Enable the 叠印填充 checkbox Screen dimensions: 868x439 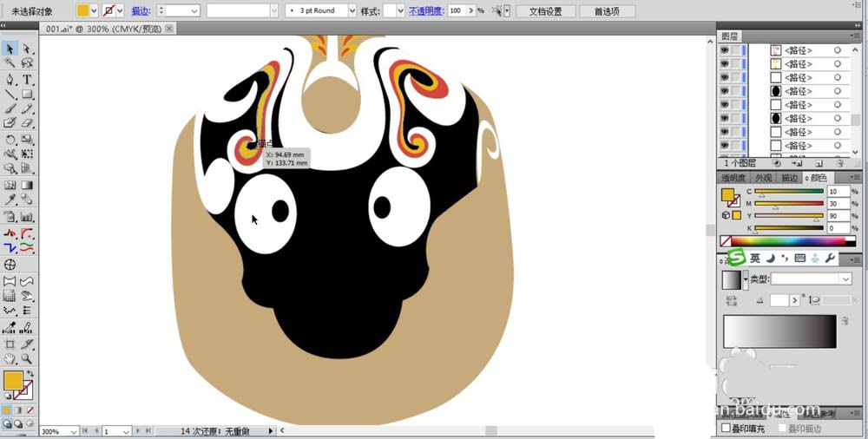click(727, 429)
